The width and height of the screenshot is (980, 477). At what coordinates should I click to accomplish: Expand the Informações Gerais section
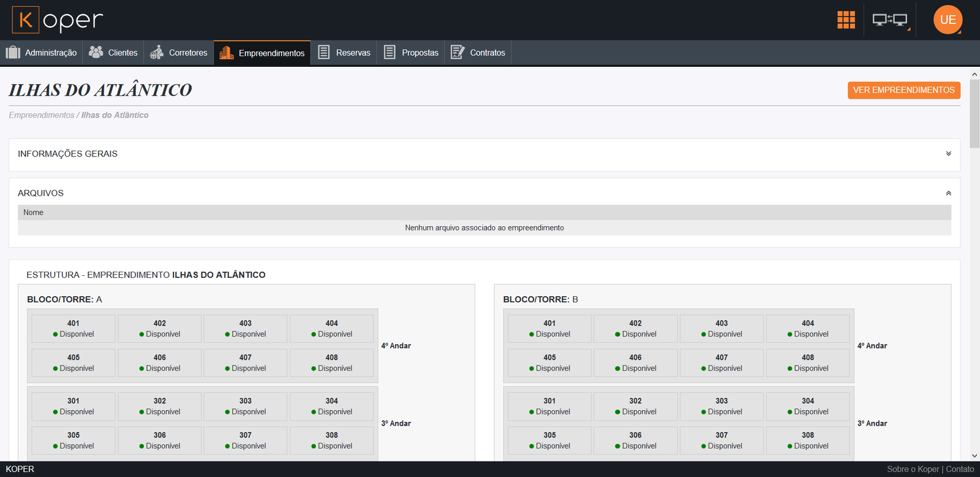[x=948, y=154]
